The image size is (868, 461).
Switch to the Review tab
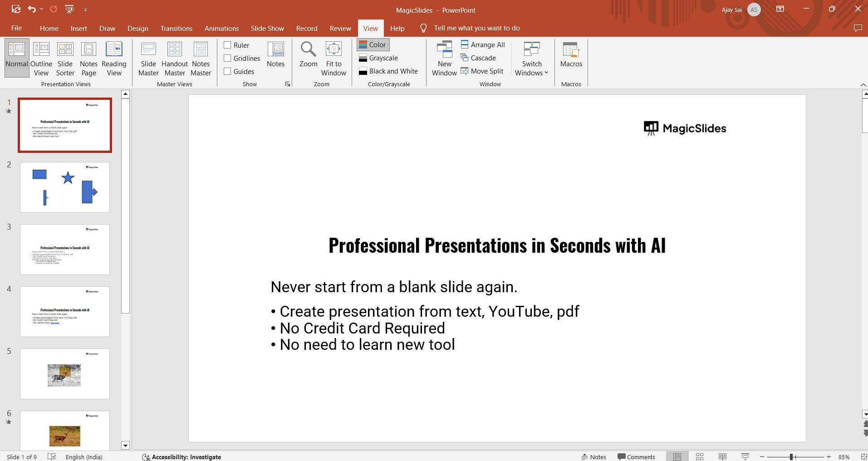pyautogui.click(x=340, y=28)
